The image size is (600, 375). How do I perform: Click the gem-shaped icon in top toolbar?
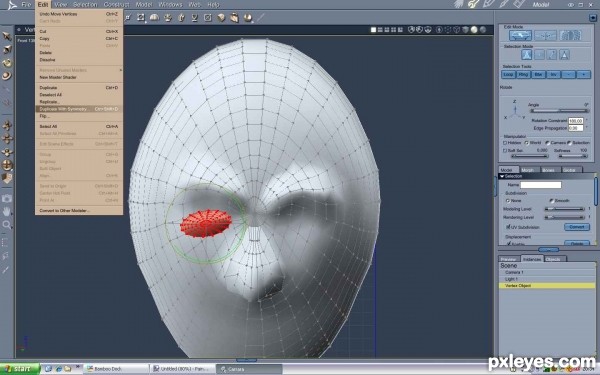click(x=221, y=18)
